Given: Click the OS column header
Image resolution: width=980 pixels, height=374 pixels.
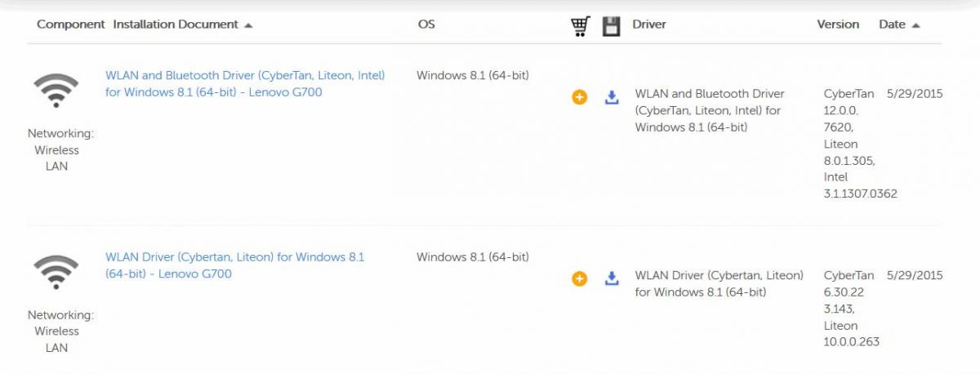Looking at the screenshot, I should click(426, 24).
